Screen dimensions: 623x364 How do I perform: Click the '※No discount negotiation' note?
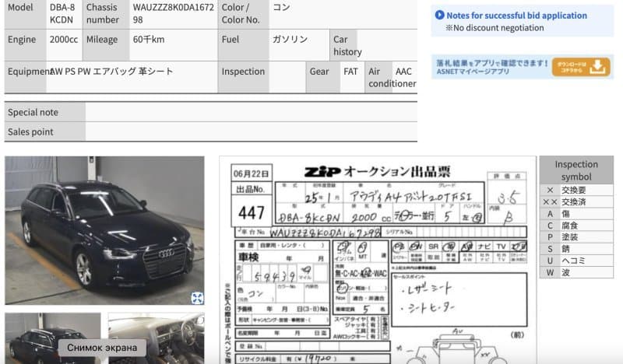pyautogui.click(x=495, y=28)
